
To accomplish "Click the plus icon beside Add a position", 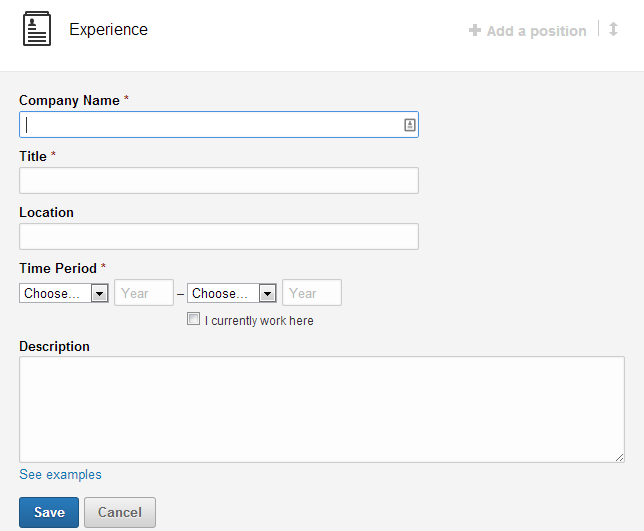I will pos(475,30).
